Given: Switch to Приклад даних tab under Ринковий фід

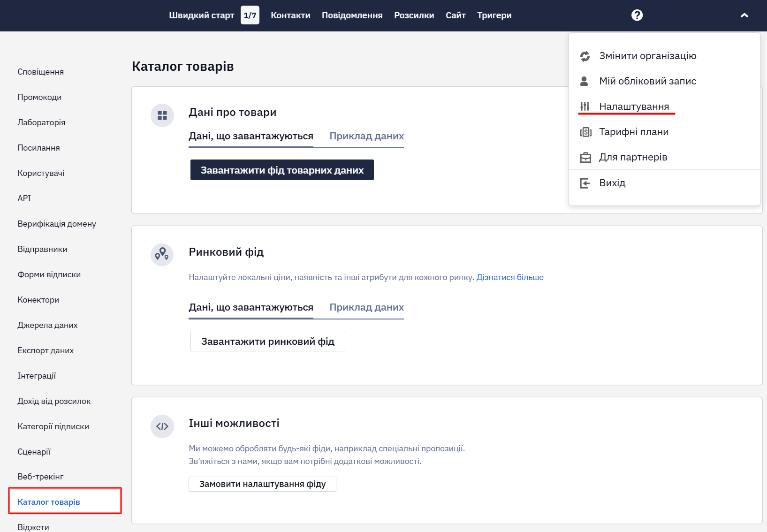Looking at the screenshot, I should [366, 308].
